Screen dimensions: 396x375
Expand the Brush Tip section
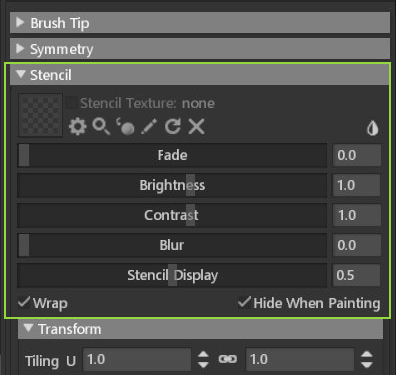[x=200, y=23]
